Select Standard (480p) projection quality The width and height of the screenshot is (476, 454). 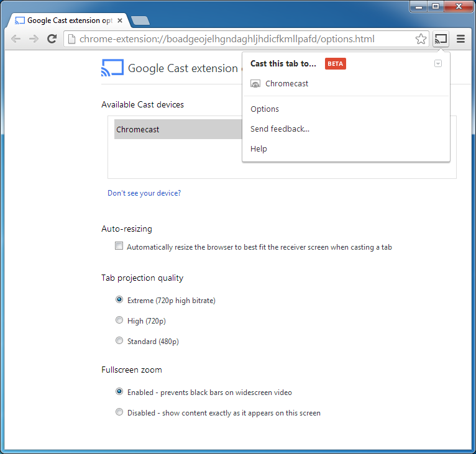(x=119, y=340)
